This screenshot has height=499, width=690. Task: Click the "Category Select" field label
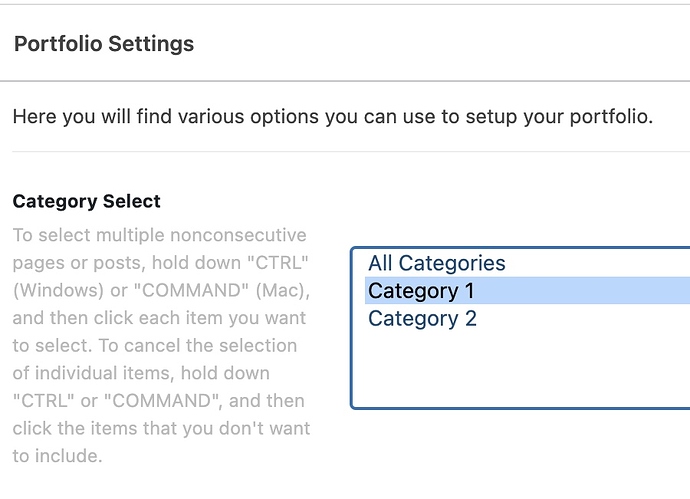coord(86,201)
